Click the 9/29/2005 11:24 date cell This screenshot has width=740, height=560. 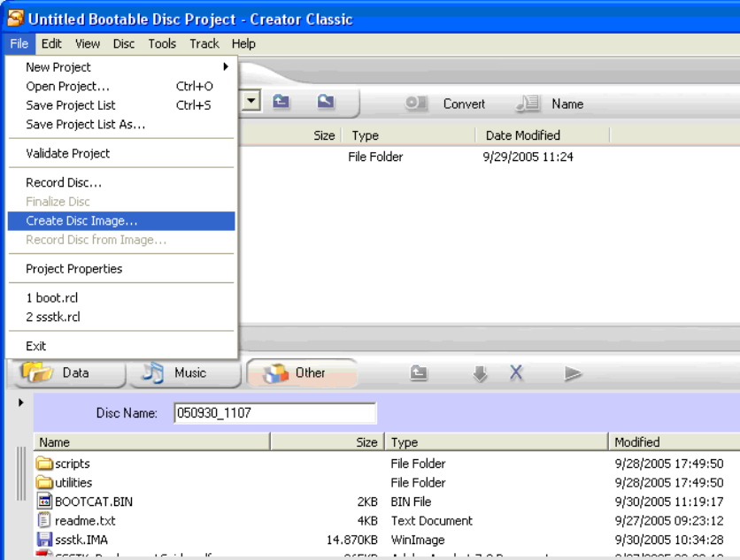point(528,157)
